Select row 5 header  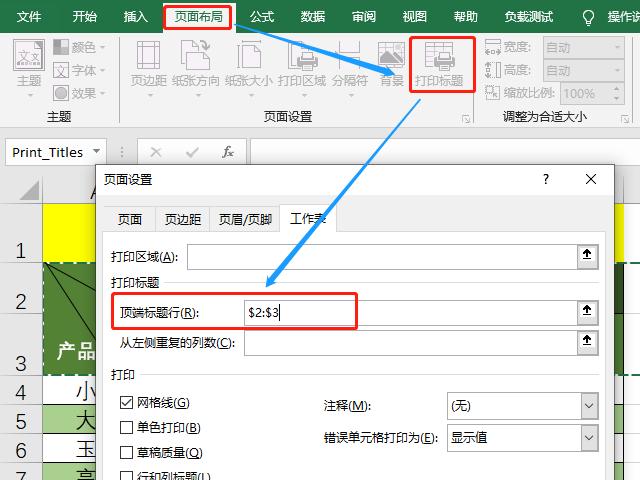(21, 420)
